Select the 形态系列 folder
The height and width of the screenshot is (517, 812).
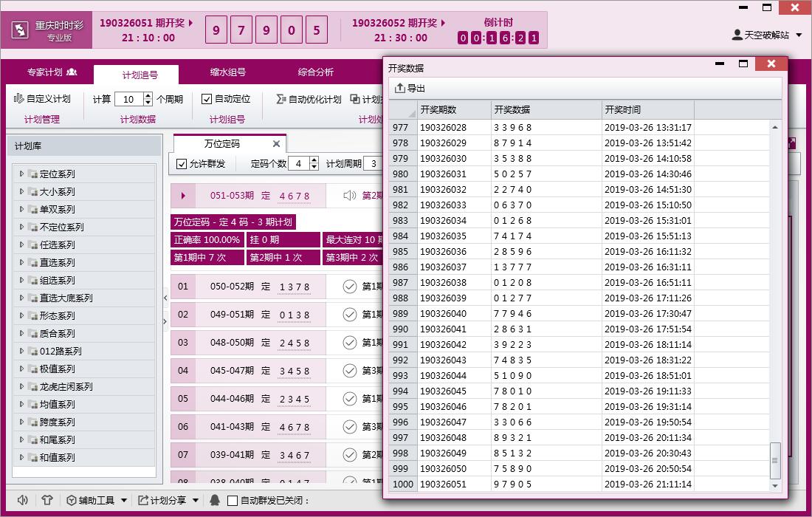tap(51, 315)
